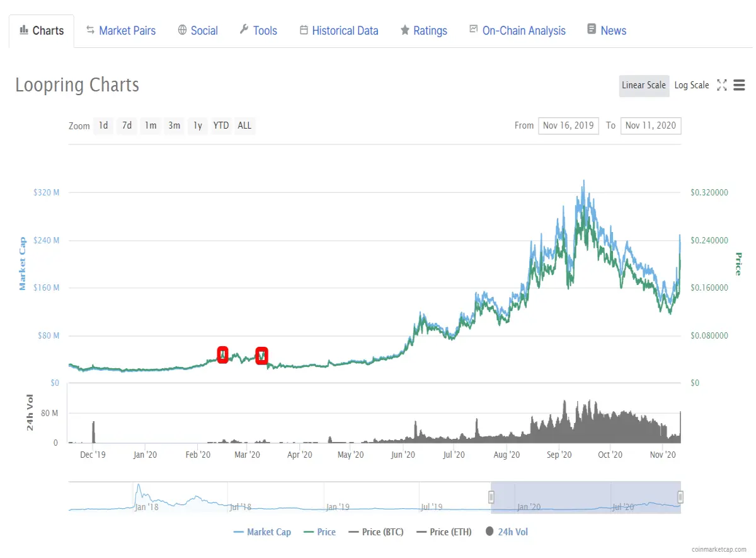Click the From date field
The width and height of the screenshot is (756, 558).
pos(568,125)
